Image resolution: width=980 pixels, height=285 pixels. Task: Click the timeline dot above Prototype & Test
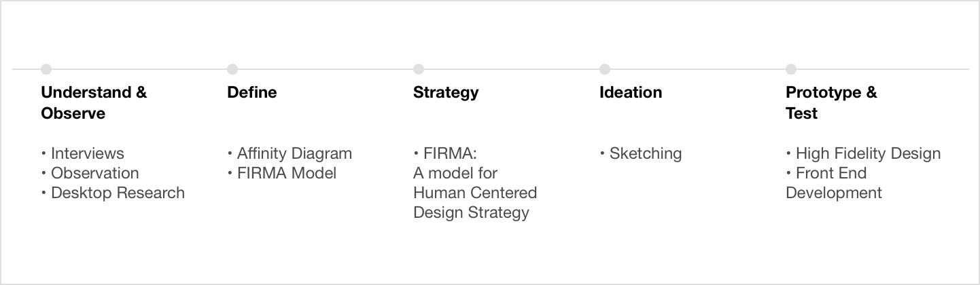[791, 69]
